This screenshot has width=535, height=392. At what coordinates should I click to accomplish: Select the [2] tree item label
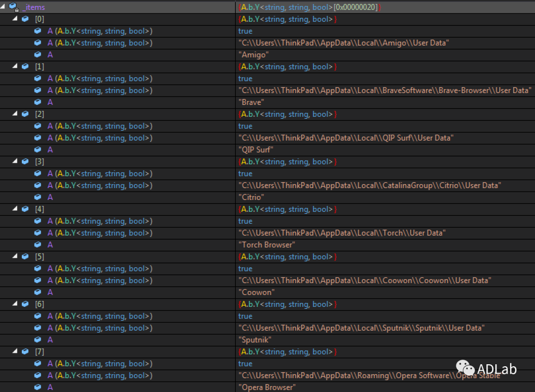[40, 114]
